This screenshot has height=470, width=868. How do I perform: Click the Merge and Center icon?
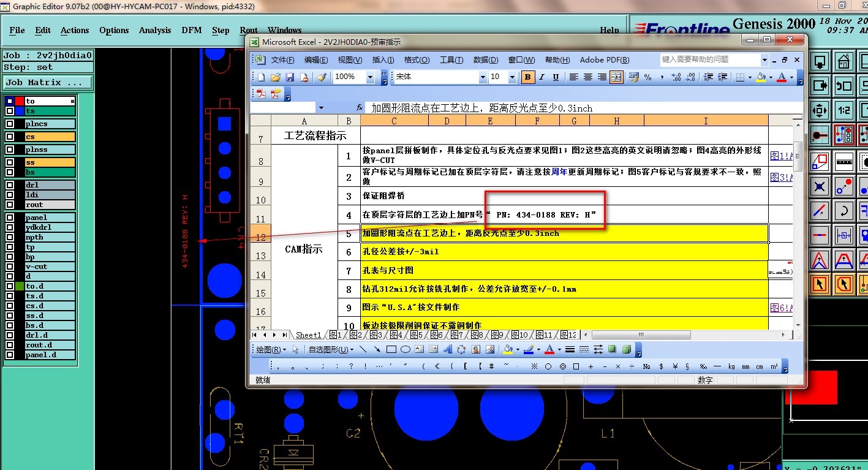coord(616,77)
